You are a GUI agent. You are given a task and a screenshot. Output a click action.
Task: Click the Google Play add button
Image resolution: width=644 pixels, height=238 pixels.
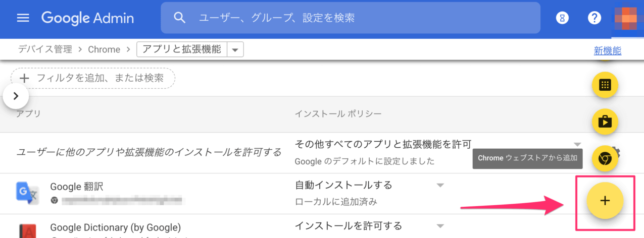(605, 122)
